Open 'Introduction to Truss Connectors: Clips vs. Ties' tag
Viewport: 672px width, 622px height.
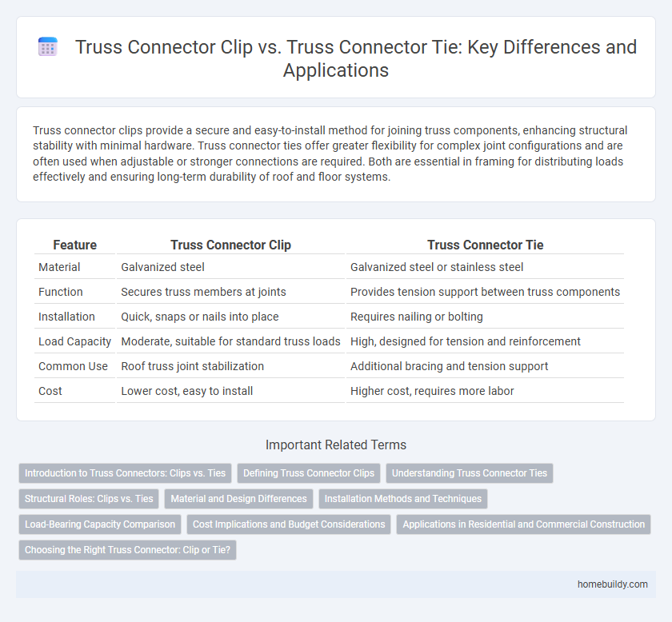(x=125, y=473)
